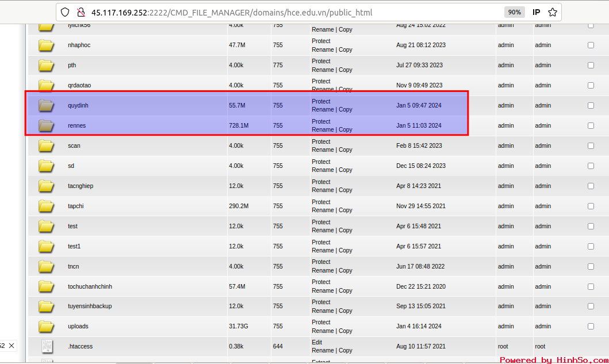Click the .htaccess file icon
Viewport: 609px width, 364px height.
point(47,346)
